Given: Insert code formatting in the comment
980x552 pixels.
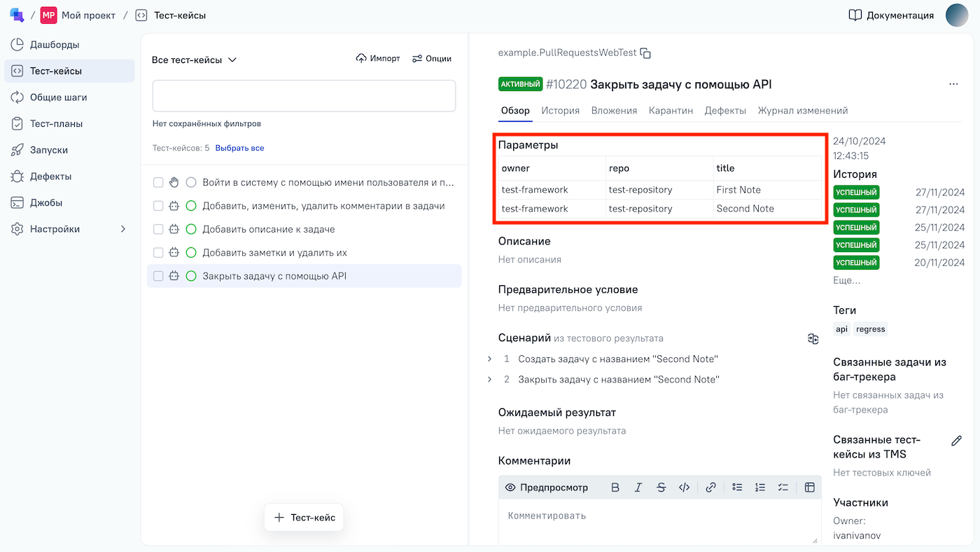Looking at the screenshot, I should pos(685,488).
